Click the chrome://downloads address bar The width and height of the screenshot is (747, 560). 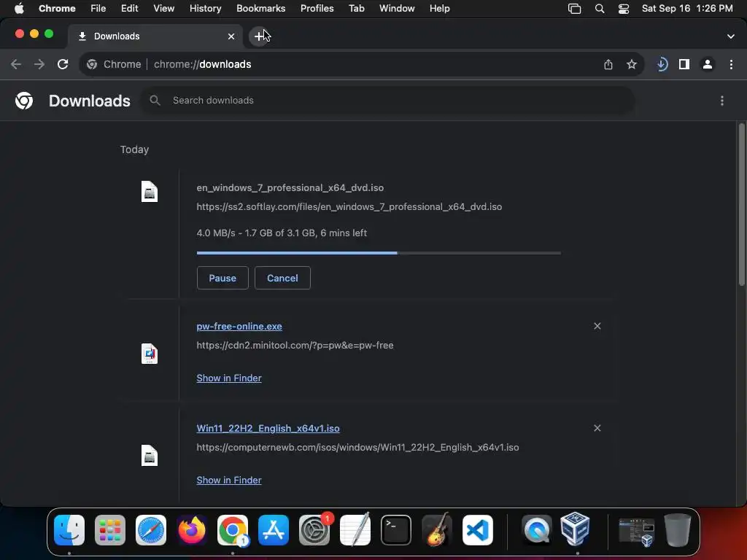[x=362, y=64]
